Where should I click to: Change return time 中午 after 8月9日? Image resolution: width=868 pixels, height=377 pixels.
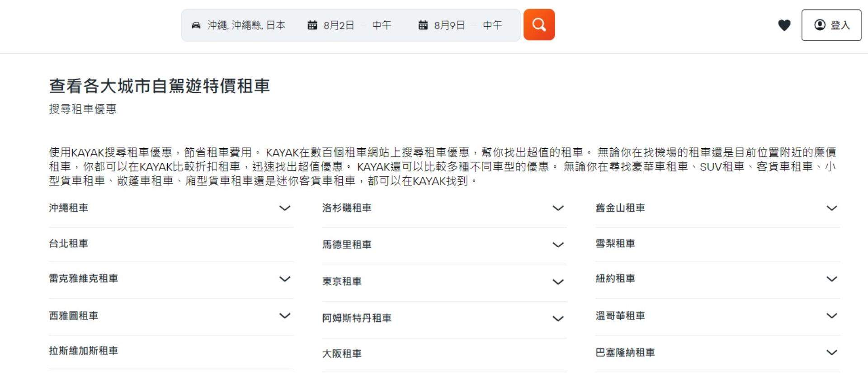click(492, 25)
